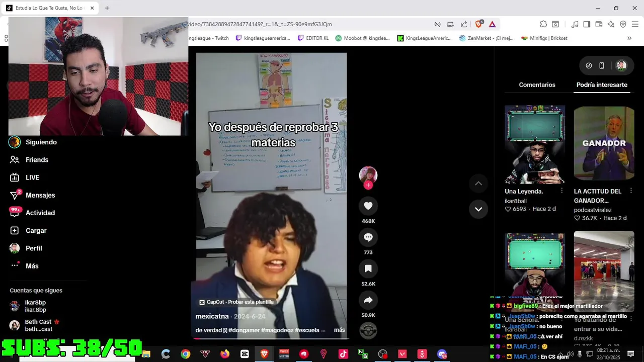Screen dimensions: 644x362
Task: Open the profile avatar at top right
Action: tap(621, 65)
